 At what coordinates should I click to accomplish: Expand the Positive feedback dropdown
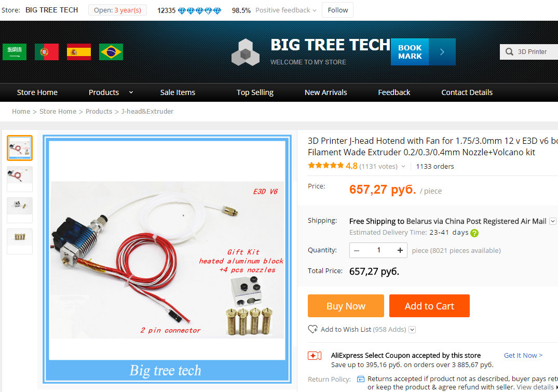pyautogui.click(x=315, y=10)
